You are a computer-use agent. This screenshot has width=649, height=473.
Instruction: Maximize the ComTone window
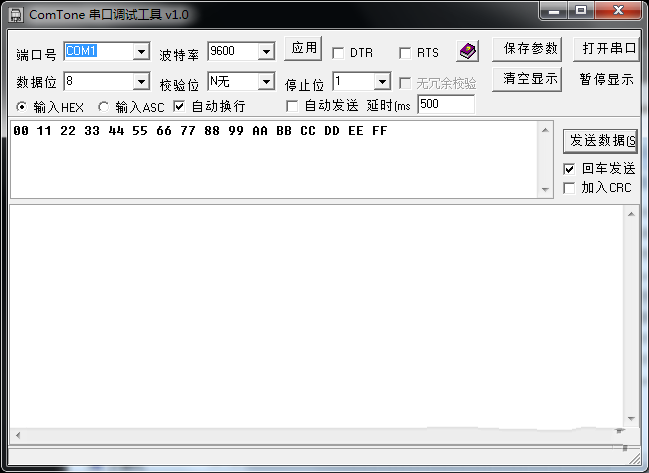pos(581,10)
